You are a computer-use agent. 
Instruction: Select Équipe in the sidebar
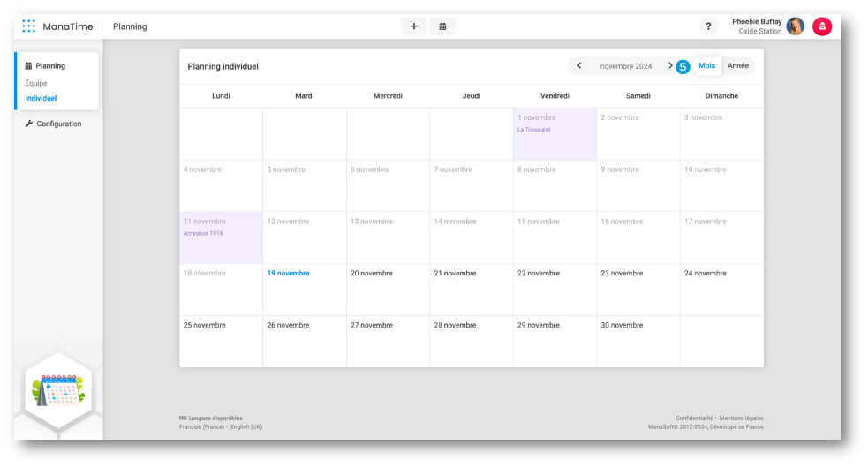pyautogui.click(x=36, y=84)
